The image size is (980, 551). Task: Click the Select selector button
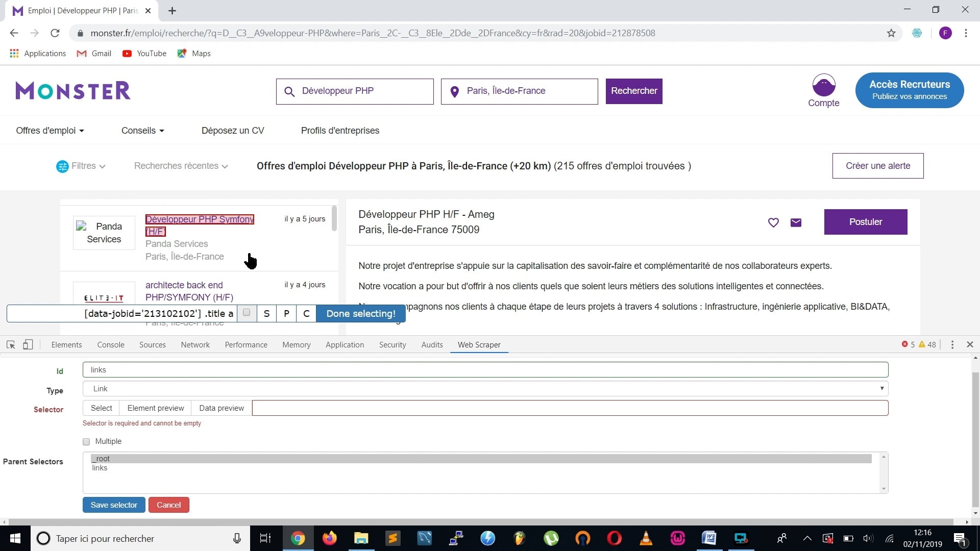pos(101,408)
